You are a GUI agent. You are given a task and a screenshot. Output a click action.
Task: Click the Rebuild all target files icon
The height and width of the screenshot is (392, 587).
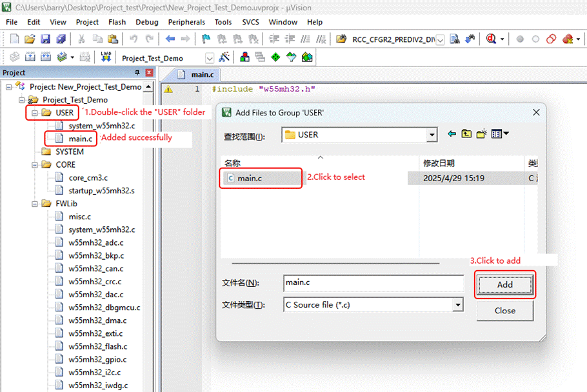(46, 57)
